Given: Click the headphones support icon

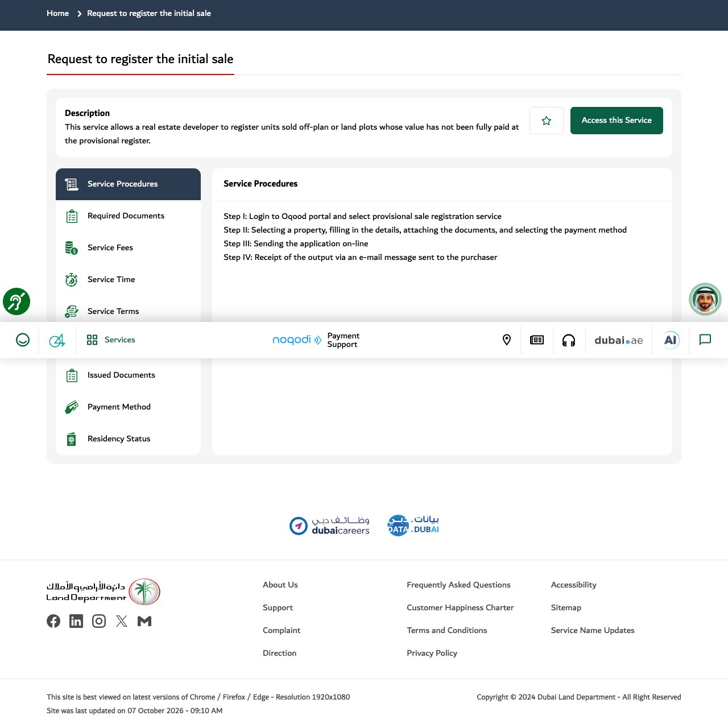Looking at the screenshot, I should coord(569,340).
